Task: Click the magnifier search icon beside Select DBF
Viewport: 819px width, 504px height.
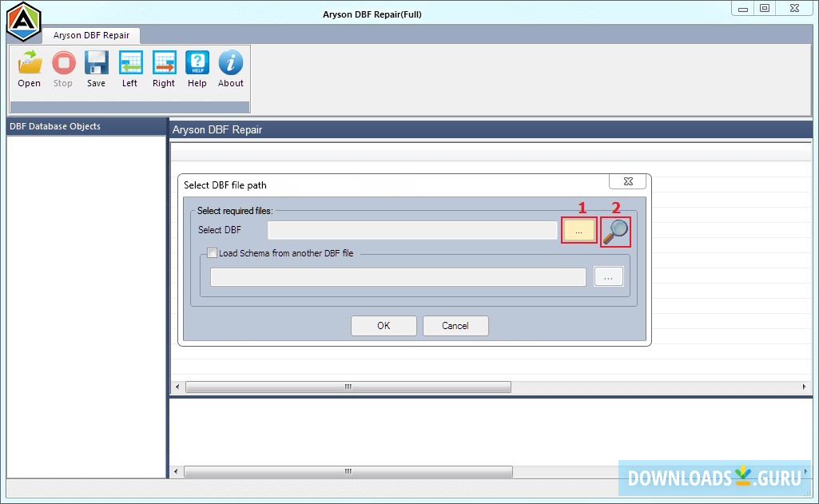Action: [615, 231]
